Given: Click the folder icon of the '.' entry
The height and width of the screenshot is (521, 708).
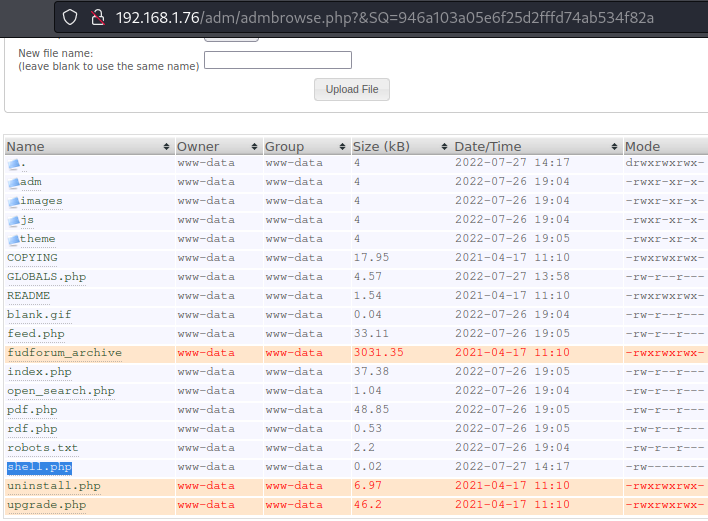Looking at the screenshot, I should (x=14, y=163).
